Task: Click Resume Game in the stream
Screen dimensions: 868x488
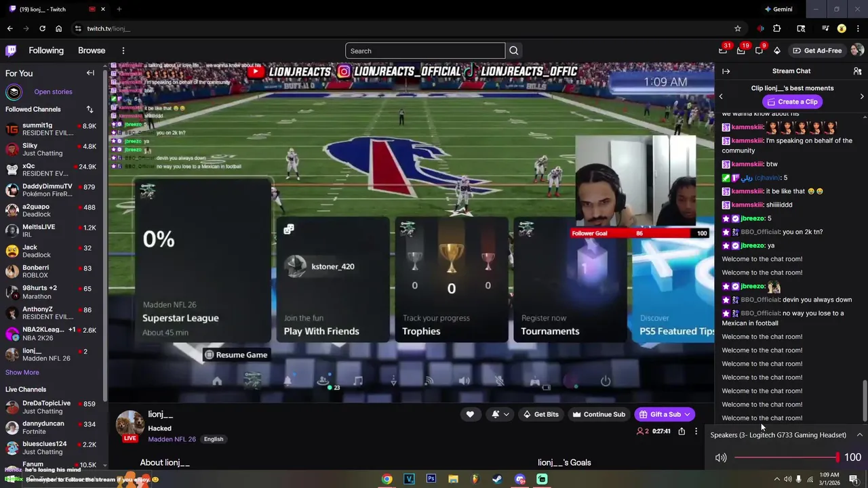Action: 236,354
